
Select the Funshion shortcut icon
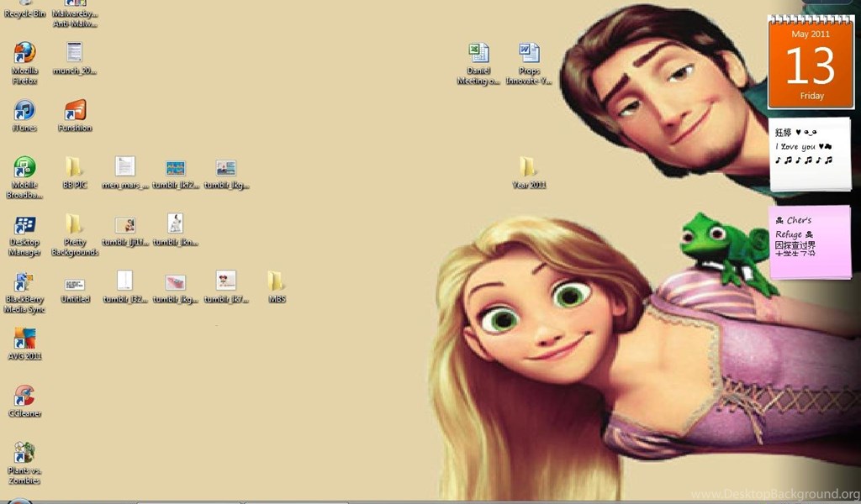point(75,116)
